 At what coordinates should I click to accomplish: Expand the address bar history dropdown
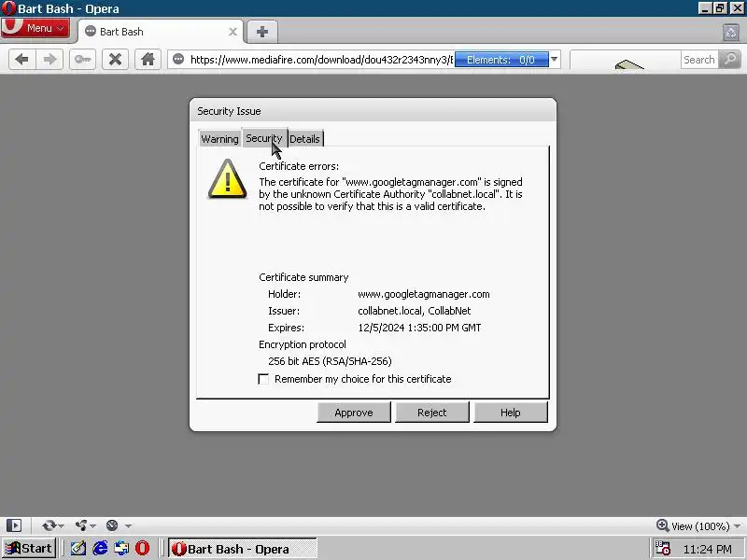click(554, 60)
